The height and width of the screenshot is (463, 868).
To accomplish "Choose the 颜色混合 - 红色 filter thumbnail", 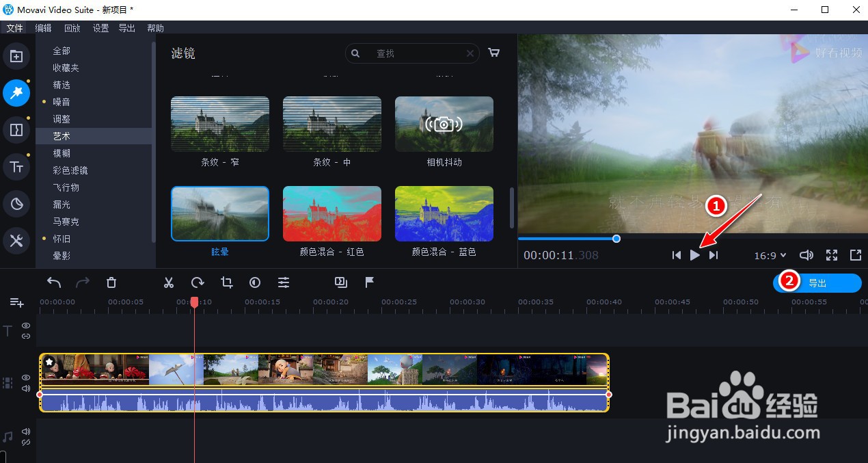I will pos(332,213).
